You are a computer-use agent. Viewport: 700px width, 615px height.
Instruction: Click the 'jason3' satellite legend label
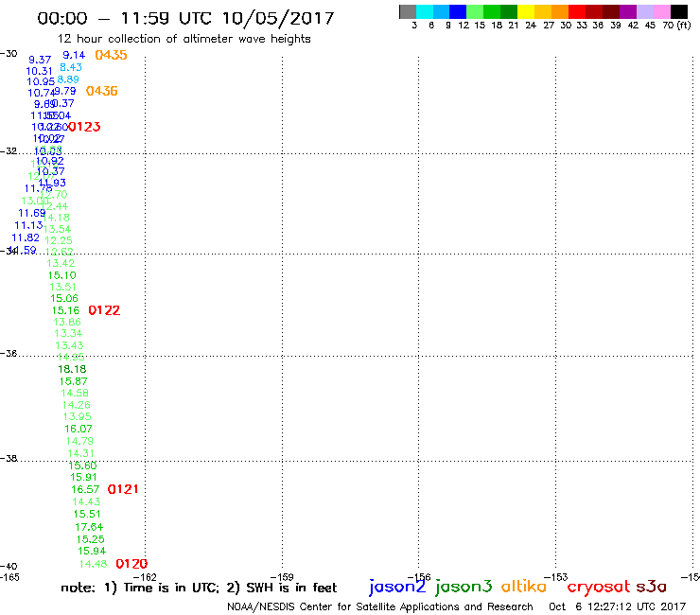(464, 588)
